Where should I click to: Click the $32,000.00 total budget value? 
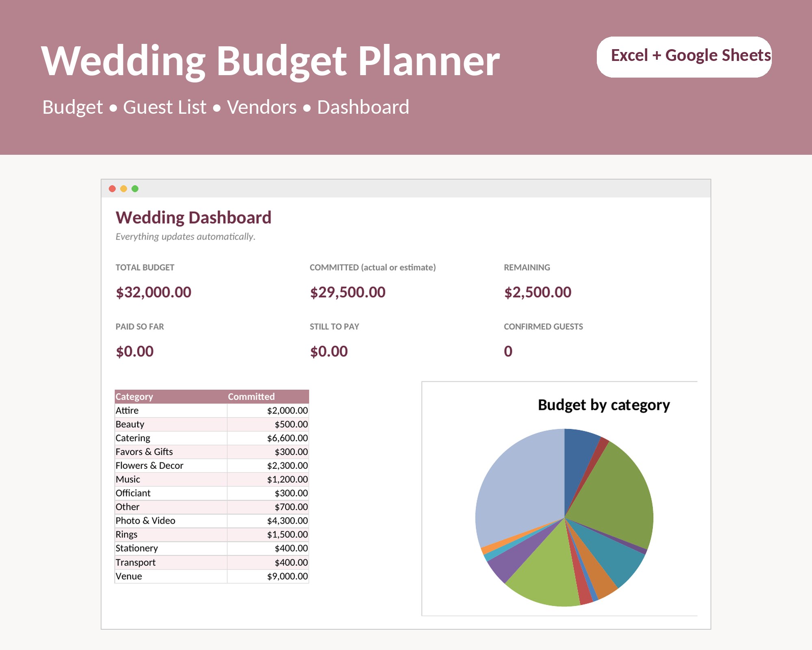click(153, 292)
